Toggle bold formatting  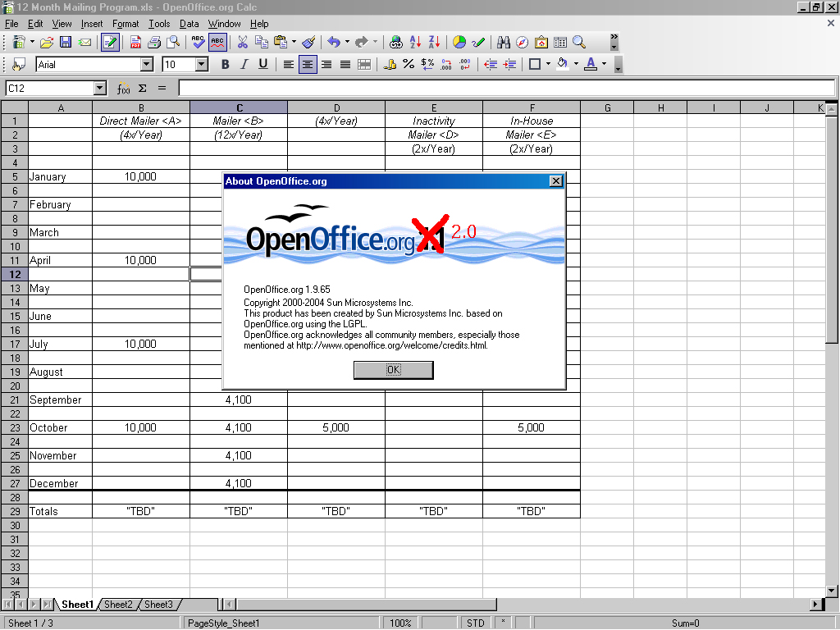[226, 64]
